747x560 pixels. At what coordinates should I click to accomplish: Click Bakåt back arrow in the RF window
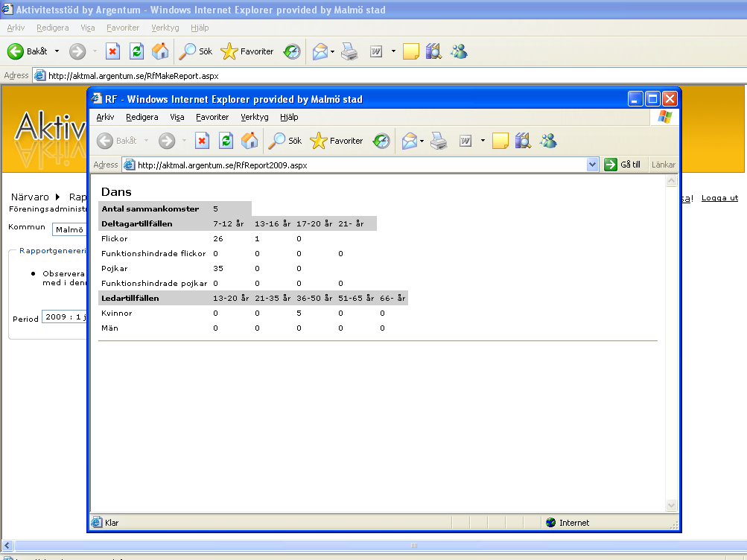click(x=117, y=141)
